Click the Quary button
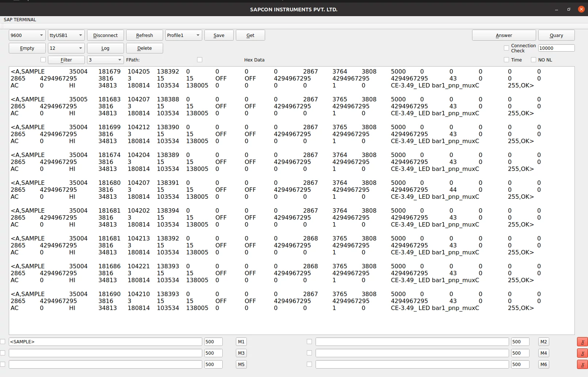Image resolution: width=588 pixels, height=377 pixels. pyautogui.click(x=557, y=35)
